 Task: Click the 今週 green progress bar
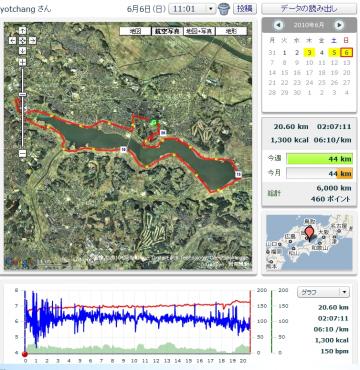(319, 159)
